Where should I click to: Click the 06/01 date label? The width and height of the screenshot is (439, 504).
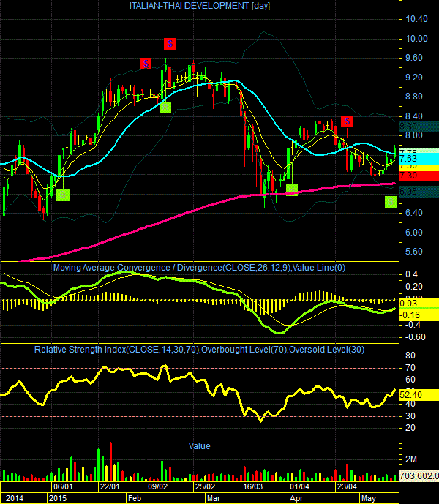pos(63,486)
